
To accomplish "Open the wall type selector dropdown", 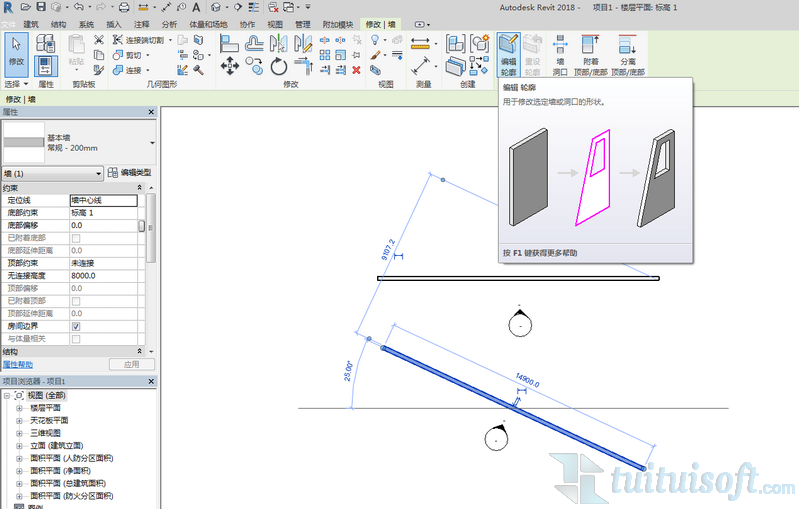I will click(152, 143).
